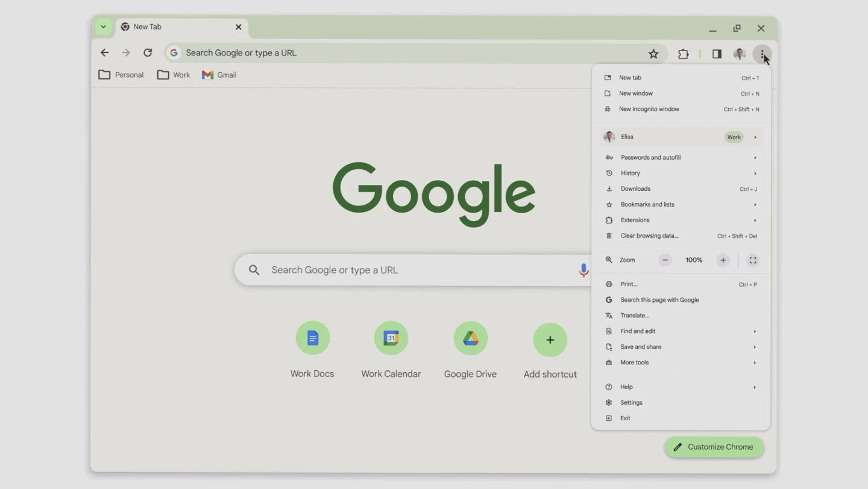The height and width of the screenshot is (489, 868).
Task: Bookmark this tab with star icon
Action: coord(653,54)
